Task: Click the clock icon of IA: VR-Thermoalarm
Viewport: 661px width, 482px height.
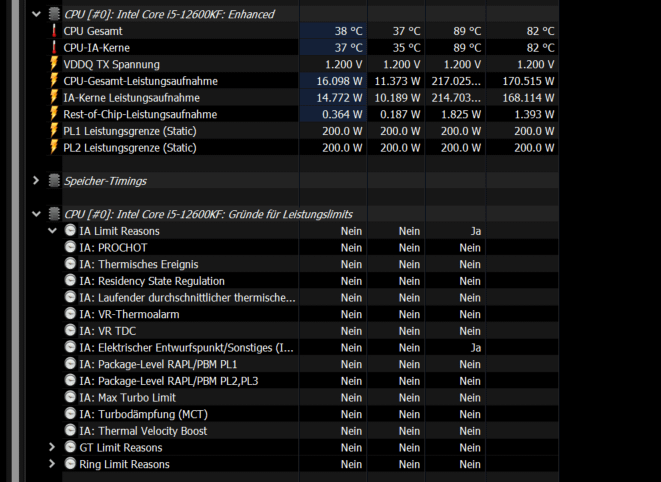Action: click(x=70, y=314)
